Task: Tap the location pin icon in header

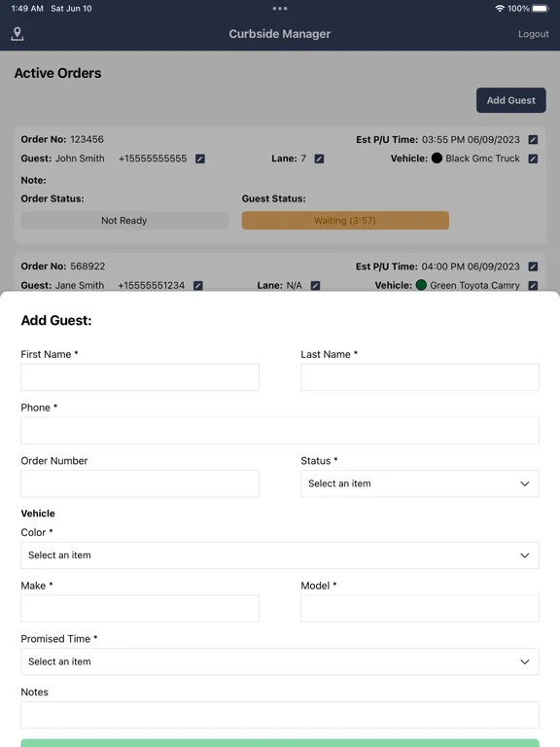Action: coord(17,34)
